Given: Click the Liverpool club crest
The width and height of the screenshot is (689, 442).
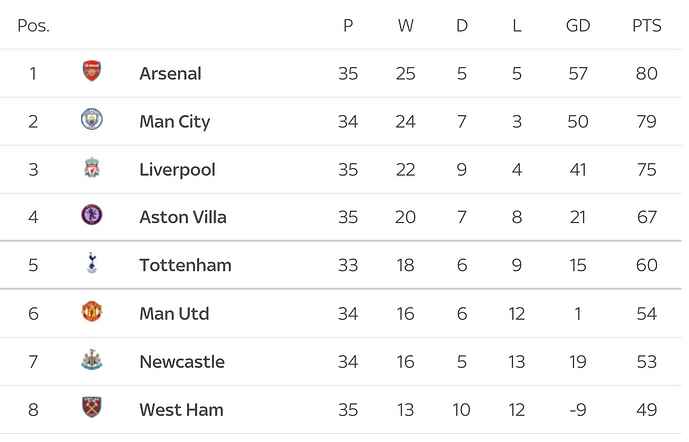Looking at the screenshot, I should tap(92, 168).
